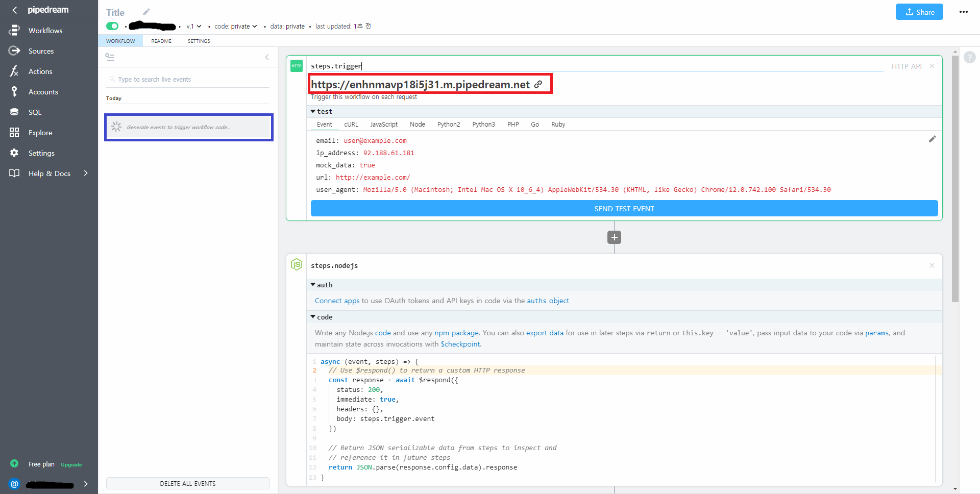
Task: Open more options ellipsis menu
Action: click(x=964, y=12)
